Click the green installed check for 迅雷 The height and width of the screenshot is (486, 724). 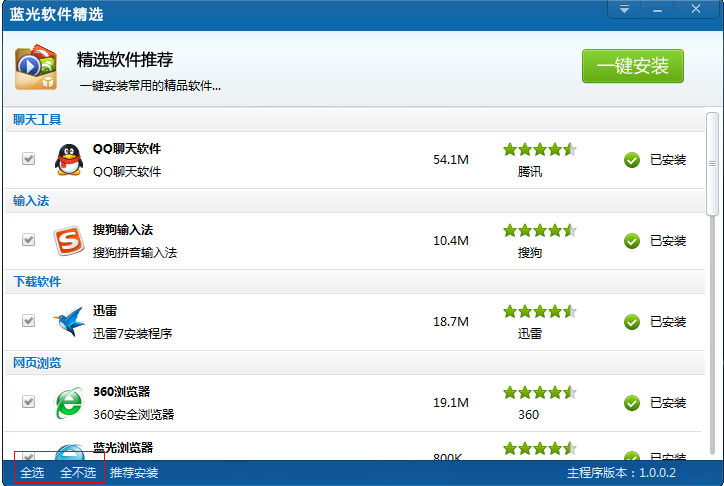(632, 322)
